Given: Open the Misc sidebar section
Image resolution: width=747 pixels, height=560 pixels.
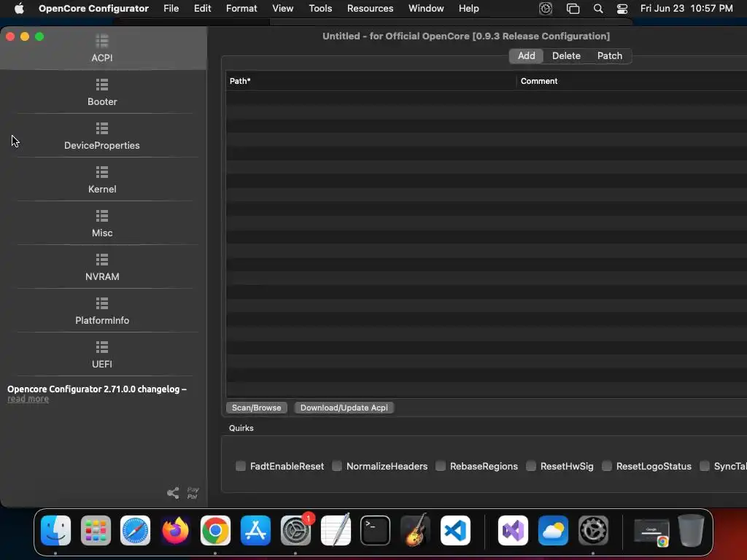Looking at the screenshot, I should pyautogui.click(x=102, y=224).
